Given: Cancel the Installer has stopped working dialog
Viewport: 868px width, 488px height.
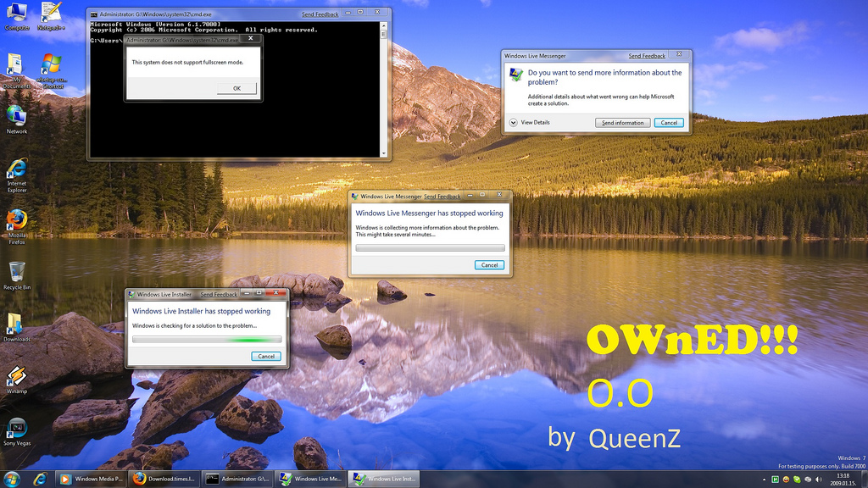Looking at the screenshot, I should pos(266,357).
